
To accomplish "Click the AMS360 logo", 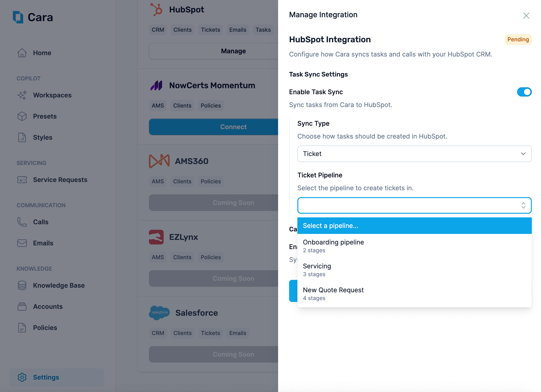I will click(x=159, y=161).
